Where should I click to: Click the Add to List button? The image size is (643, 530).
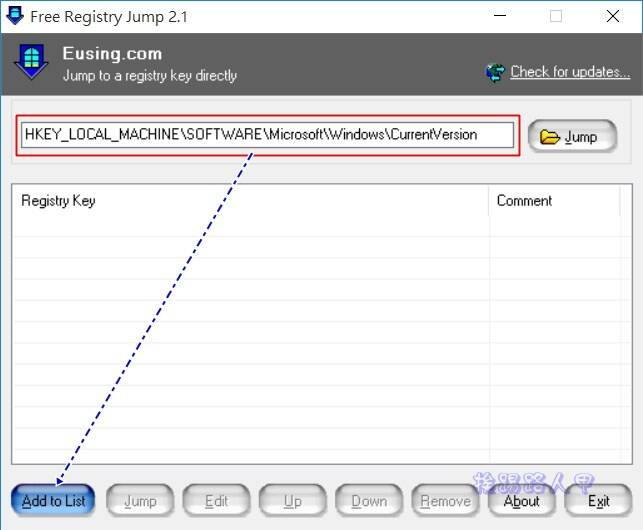53,500
